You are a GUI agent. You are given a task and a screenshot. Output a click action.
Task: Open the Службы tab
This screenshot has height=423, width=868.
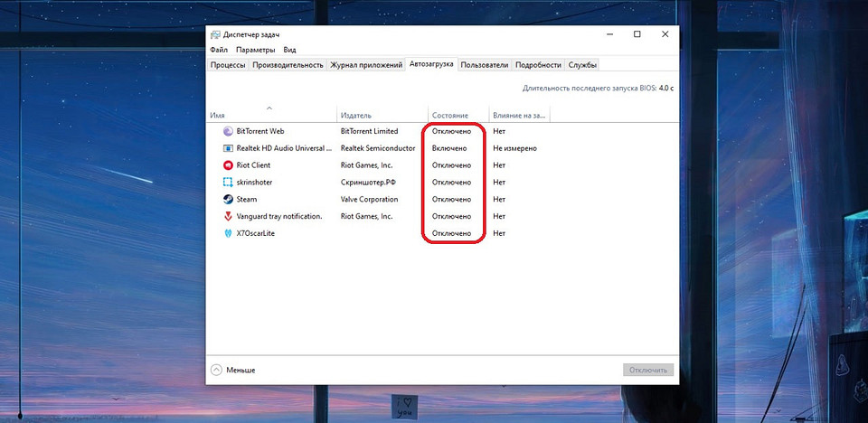(x=582, y=65)
